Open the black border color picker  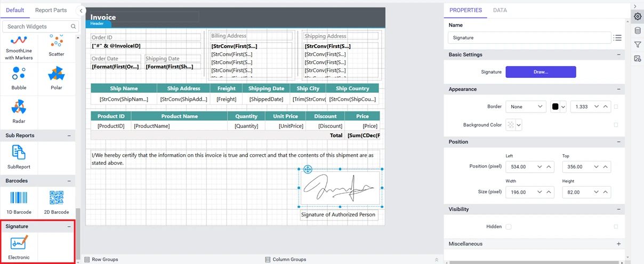click(x=558, y=107)
